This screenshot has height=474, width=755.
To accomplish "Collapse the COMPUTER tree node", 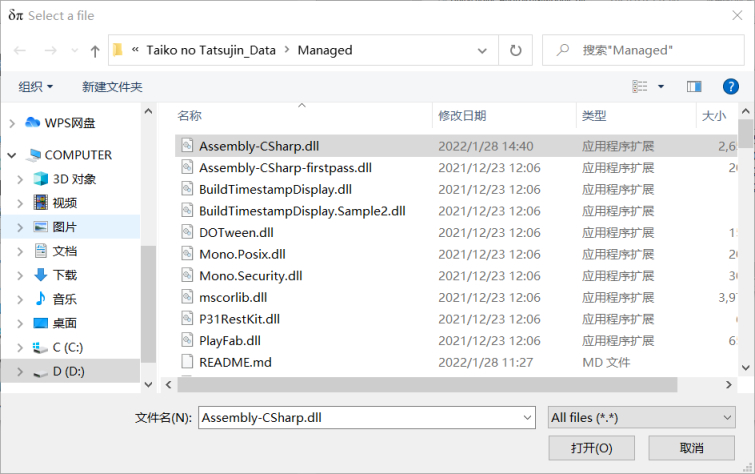I will [12, 155].
